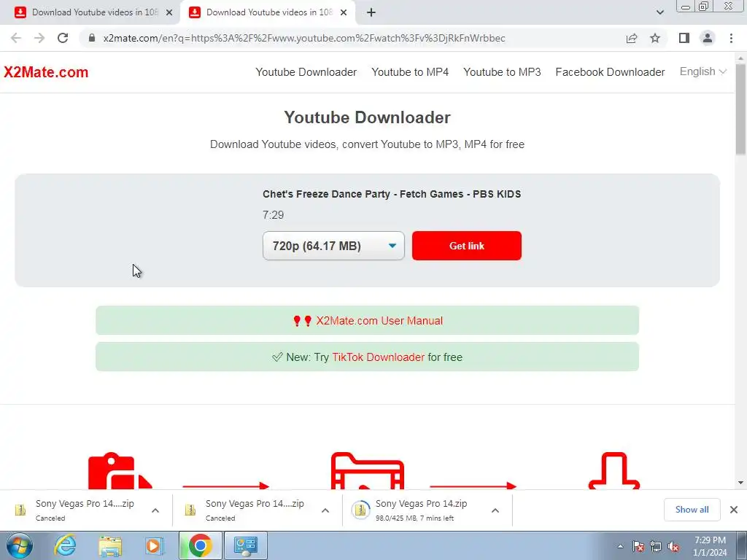Open the Windows Start menu

20,545
